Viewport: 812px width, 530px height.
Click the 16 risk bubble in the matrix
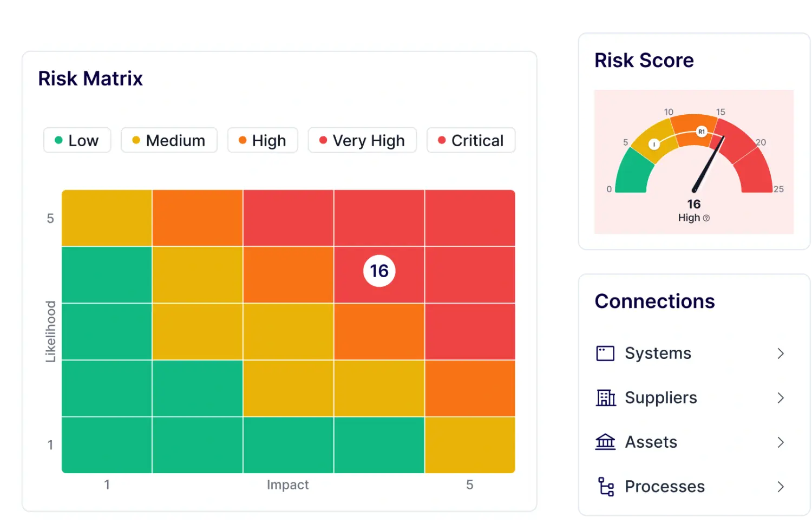coord(379,271)
